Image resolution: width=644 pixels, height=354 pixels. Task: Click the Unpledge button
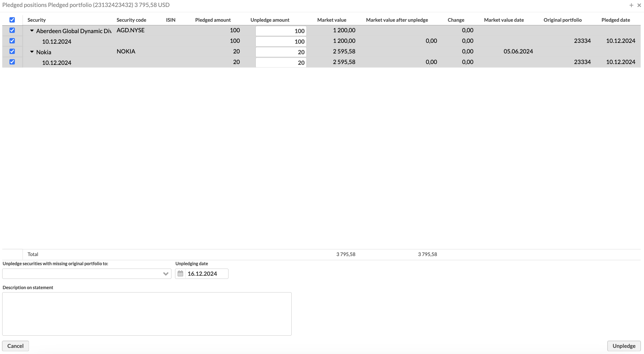pos(624,346)
